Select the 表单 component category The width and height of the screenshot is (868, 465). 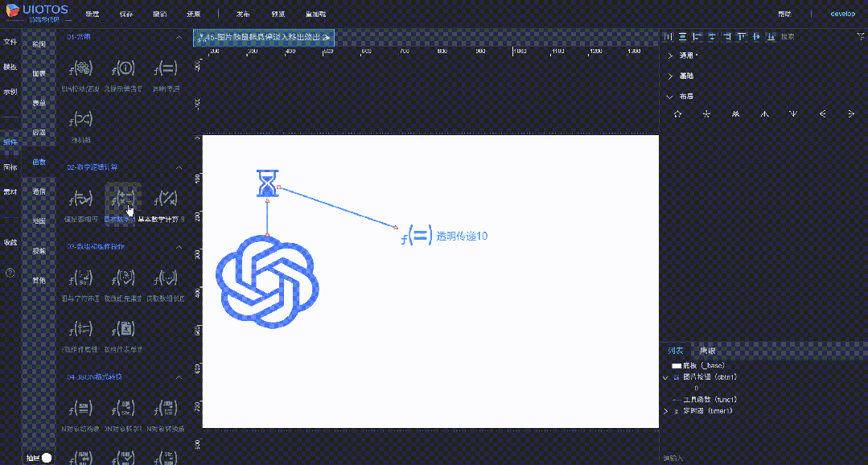coord(39,103)
